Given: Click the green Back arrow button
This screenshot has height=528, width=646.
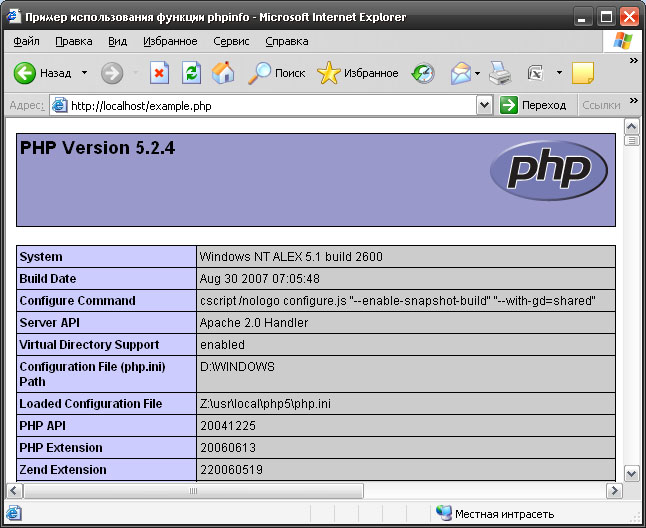Looking at the screenshot, I should tap(25, 73).
